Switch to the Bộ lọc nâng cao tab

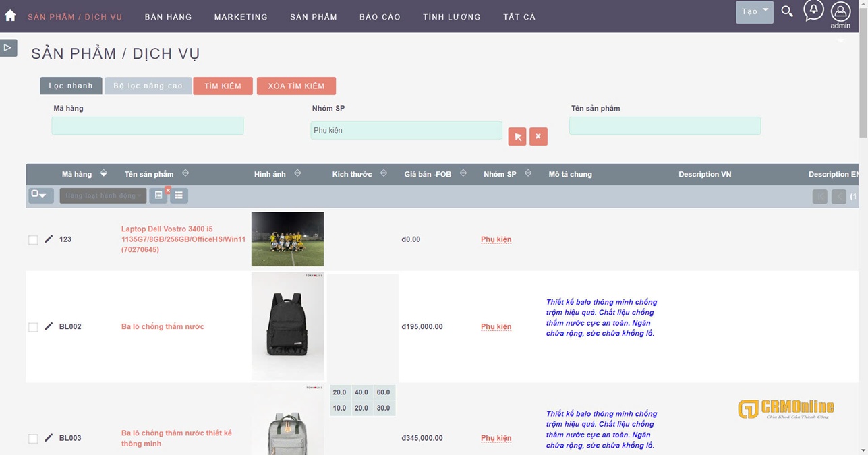(148, 86)
